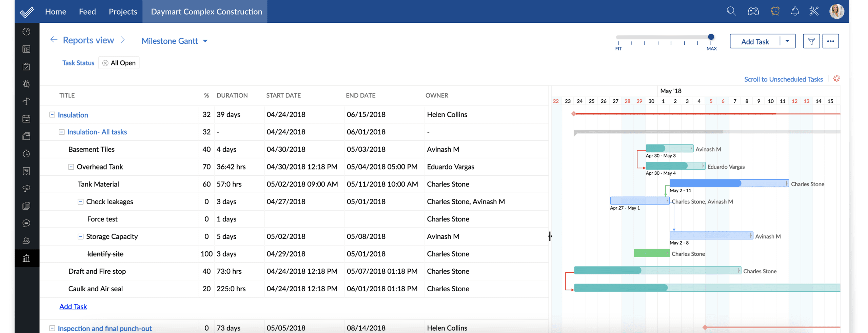The height and width of the screenshot is (333, 868).
Task: Open the Gantt settings gear near Scroll to Unscheduled Tasks
Action: [837, 78]
